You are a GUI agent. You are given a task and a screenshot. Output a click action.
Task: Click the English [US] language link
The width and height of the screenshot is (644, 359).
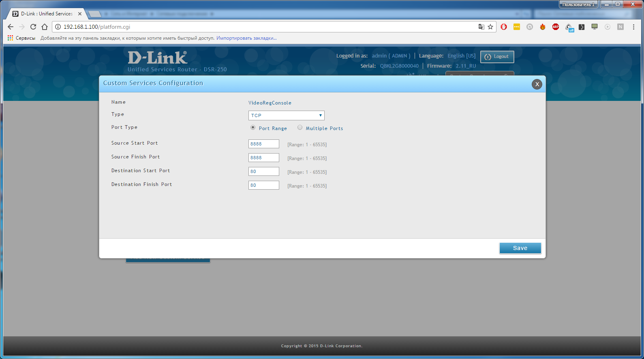point(462,56)
